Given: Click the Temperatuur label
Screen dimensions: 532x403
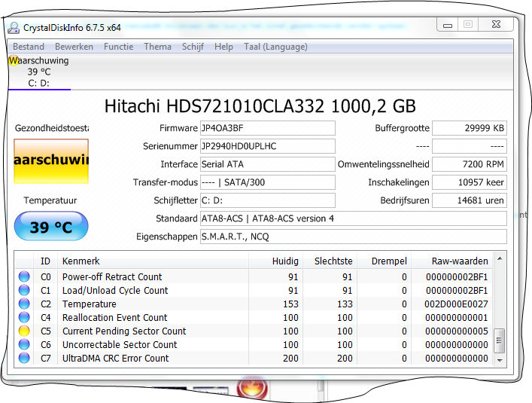Looking at the screenshot, I should (50, 200).
